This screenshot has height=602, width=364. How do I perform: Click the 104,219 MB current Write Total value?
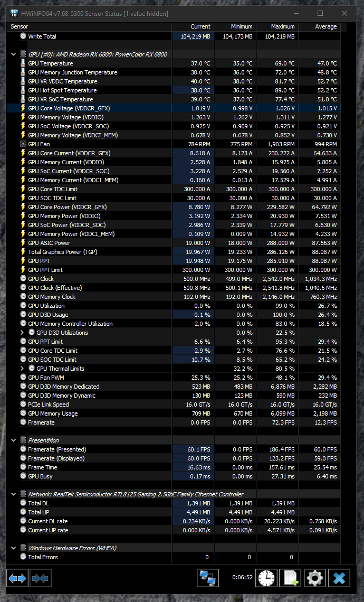(x=195, y=36)
